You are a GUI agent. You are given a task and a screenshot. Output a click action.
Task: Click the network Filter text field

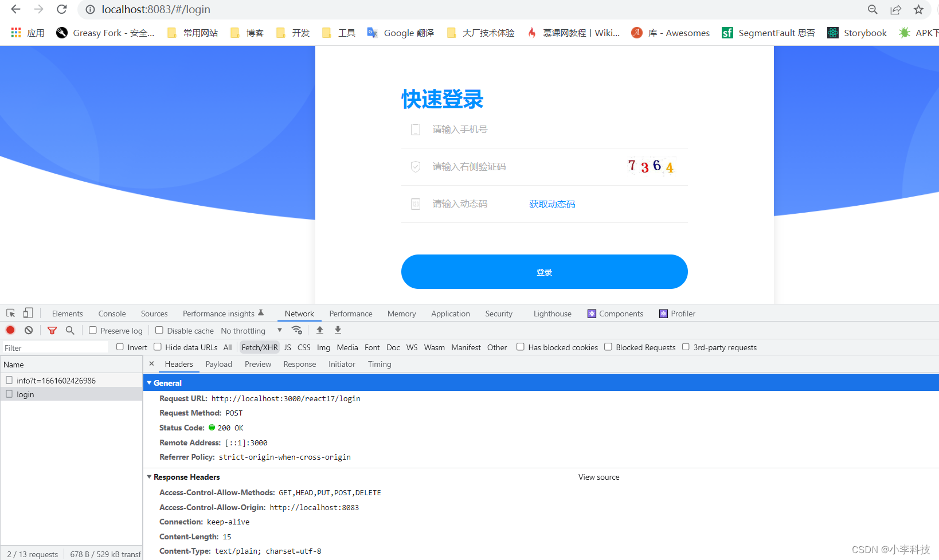[55, 347]
